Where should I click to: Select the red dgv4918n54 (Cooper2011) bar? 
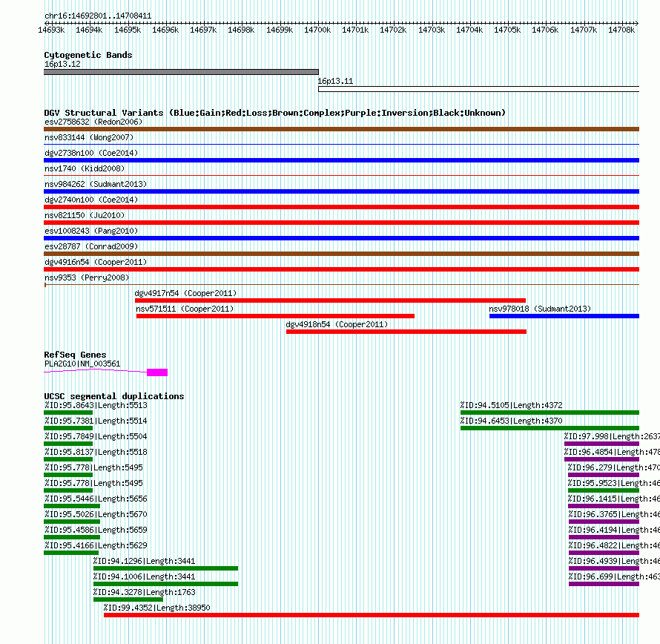406,332
